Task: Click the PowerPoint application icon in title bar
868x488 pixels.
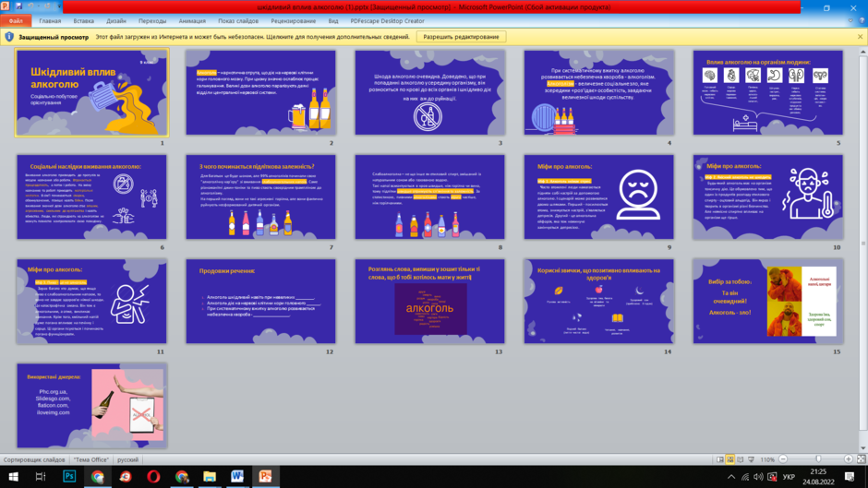Action: 5,6
